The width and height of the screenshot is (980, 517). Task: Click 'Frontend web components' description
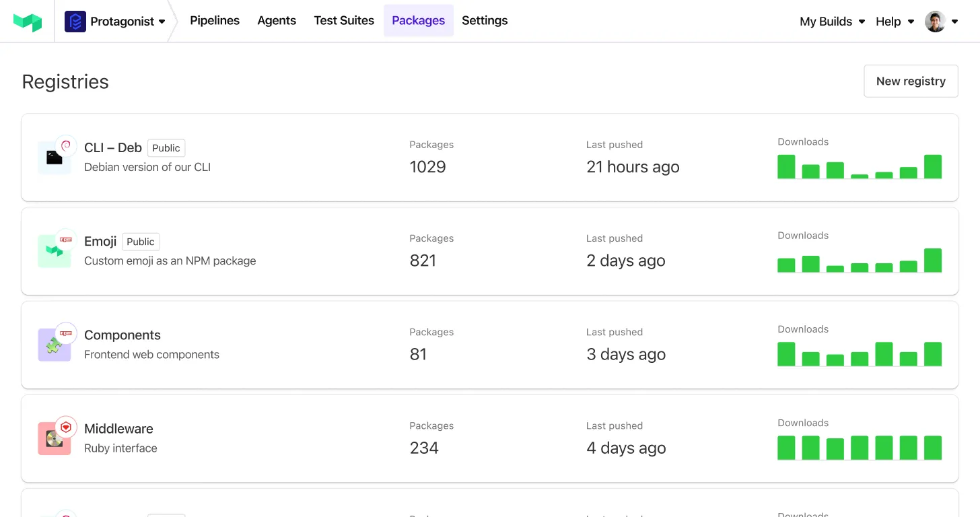(151, 354)
